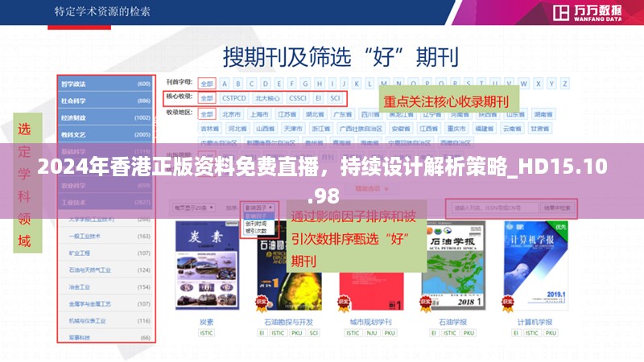The height and width of the screenshot is (362, 644).
Task: Click the award ribbon on 石油勘探与开发 cover
Action: point(262,303)
